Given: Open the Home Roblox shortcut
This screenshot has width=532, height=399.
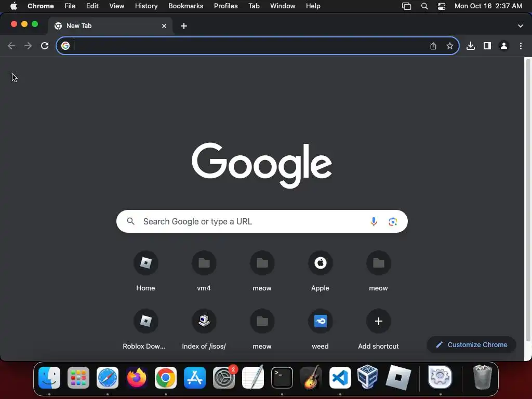Looking at the screenshot, I should click(145, 263).
